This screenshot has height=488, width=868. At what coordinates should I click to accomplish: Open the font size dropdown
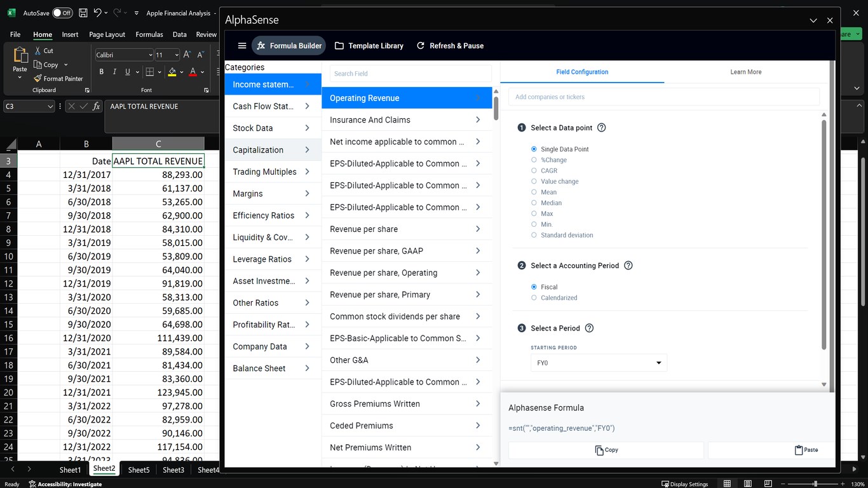point(177,55)
